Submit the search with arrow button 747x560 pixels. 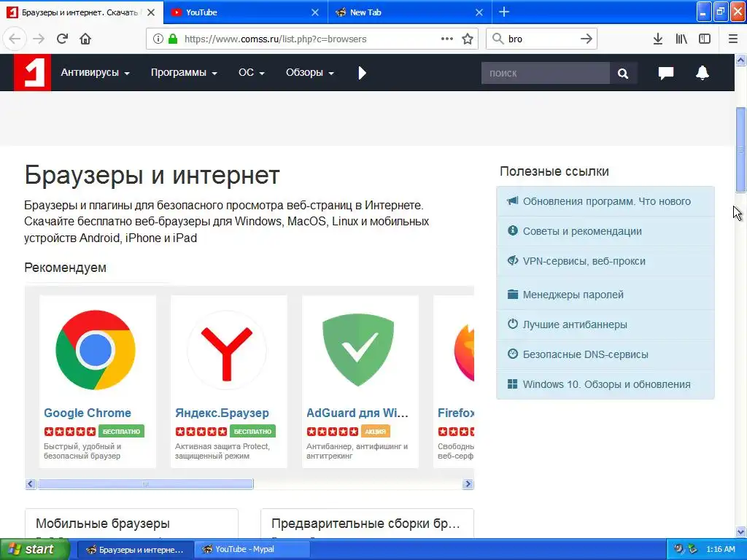(x=586, y=39)
